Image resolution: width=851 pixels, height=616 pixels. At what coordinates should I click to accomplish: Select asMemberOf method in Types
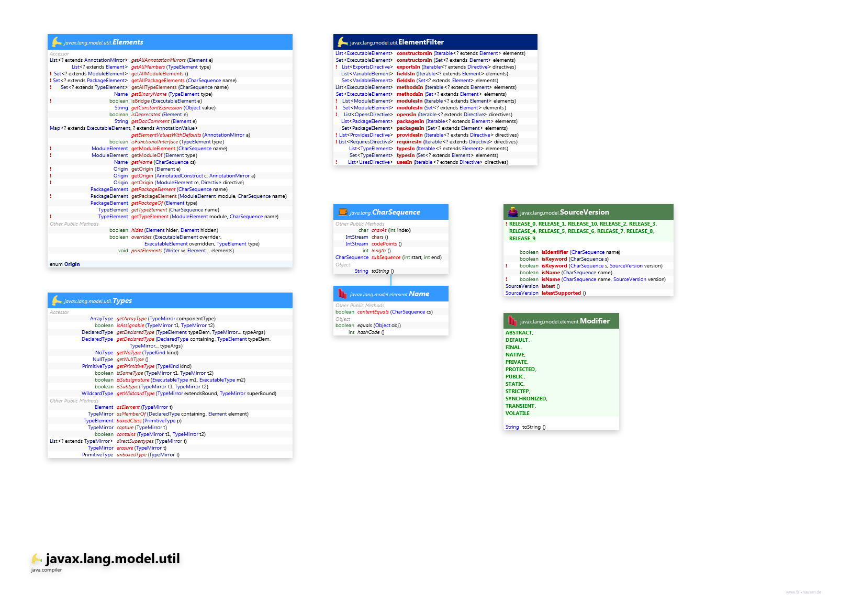[x=131, y=414]
